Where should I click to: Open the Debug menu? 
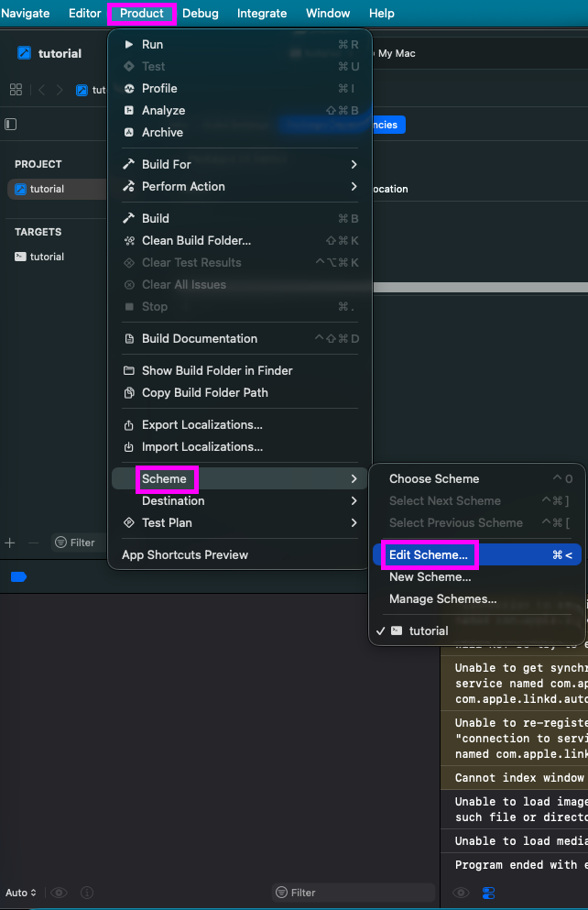click(x=200, y=14)
